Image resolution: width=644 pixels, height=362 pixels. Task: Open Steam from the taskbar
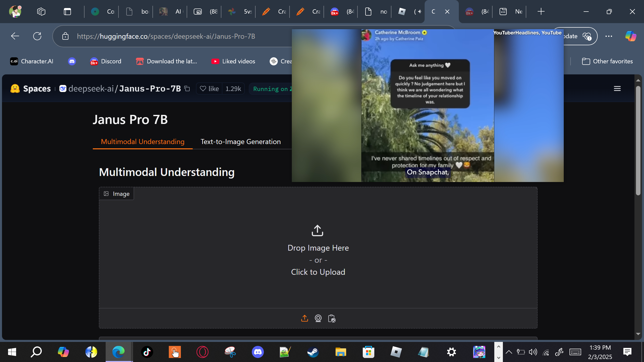[313, 352]
